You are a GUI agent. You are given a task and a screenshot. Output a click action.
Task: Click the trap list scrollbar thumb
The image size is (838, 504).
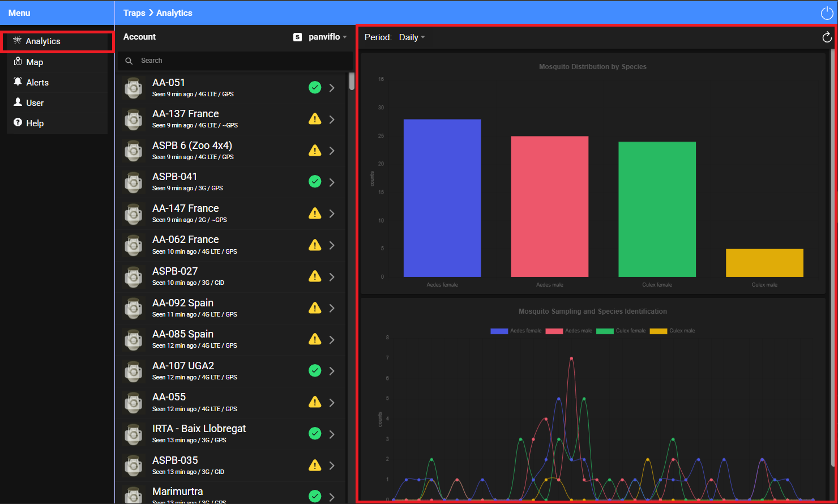(x=352, y=81)
